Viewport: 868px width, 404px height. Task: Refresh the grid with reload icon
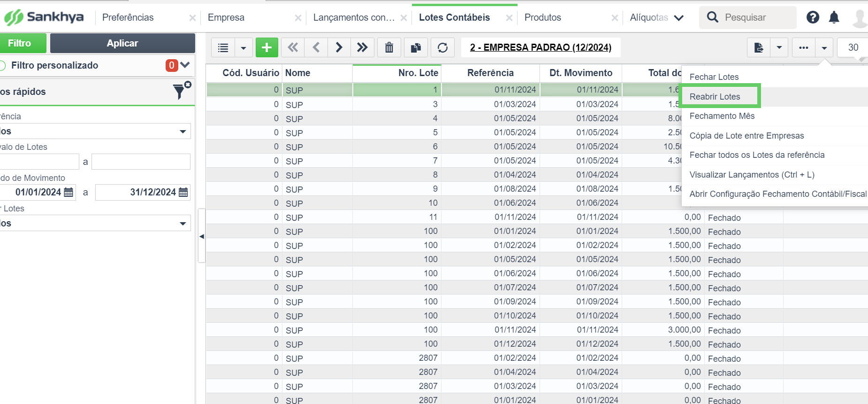point(442,47)
